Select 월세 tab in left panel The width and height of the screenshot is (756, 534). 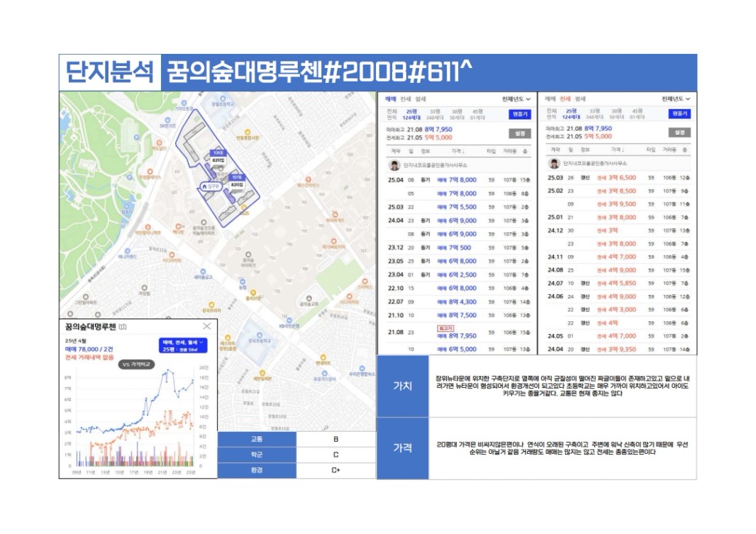click(421, 99)
